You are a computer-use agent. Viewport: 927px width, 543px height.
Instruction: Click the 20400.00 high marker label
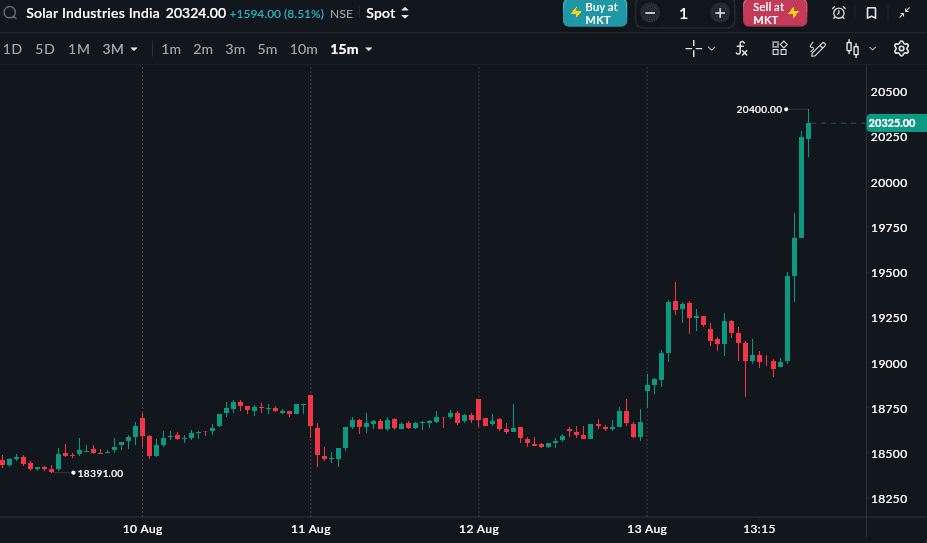pyautogui.click(x=759, y=109)
